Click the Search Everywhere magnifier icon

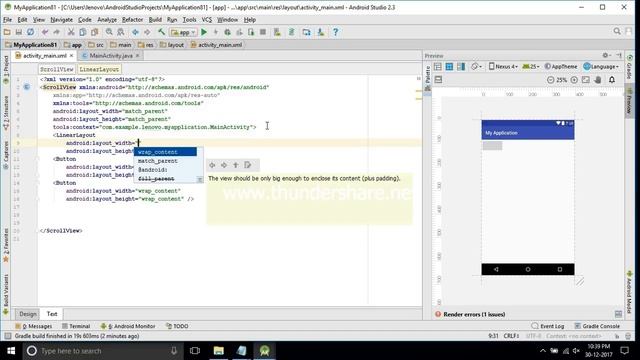[x=617, y=31]
